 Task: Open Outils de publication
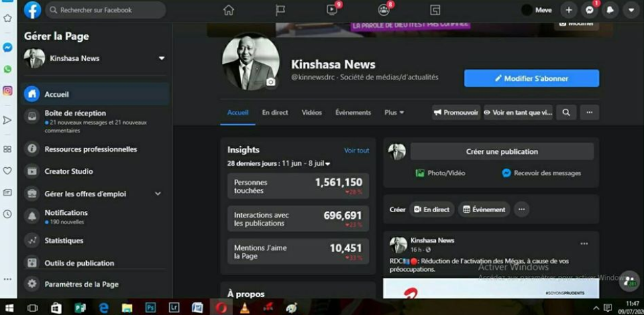pyautogui.click(x=95, y=263)
